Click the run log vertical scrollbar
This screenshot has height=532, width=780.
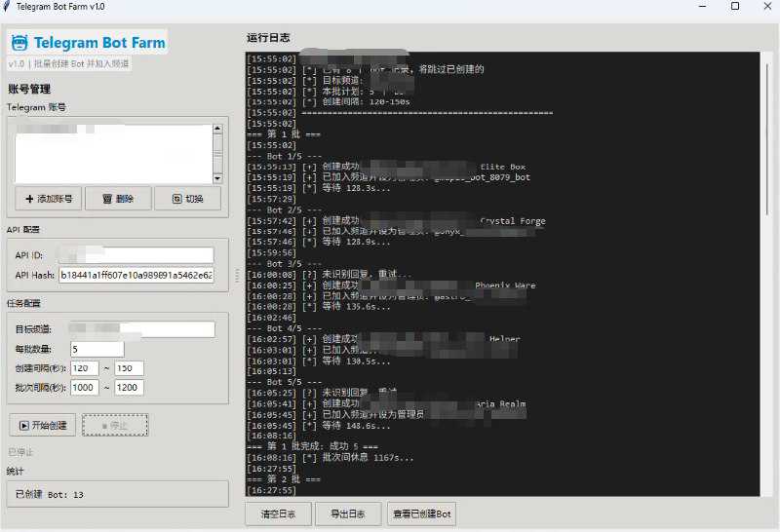tap(767, 139)
